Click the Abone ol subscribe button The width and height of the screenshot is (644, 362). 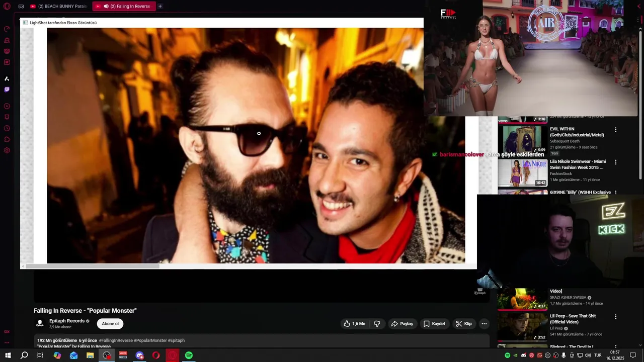pos(110,324)
